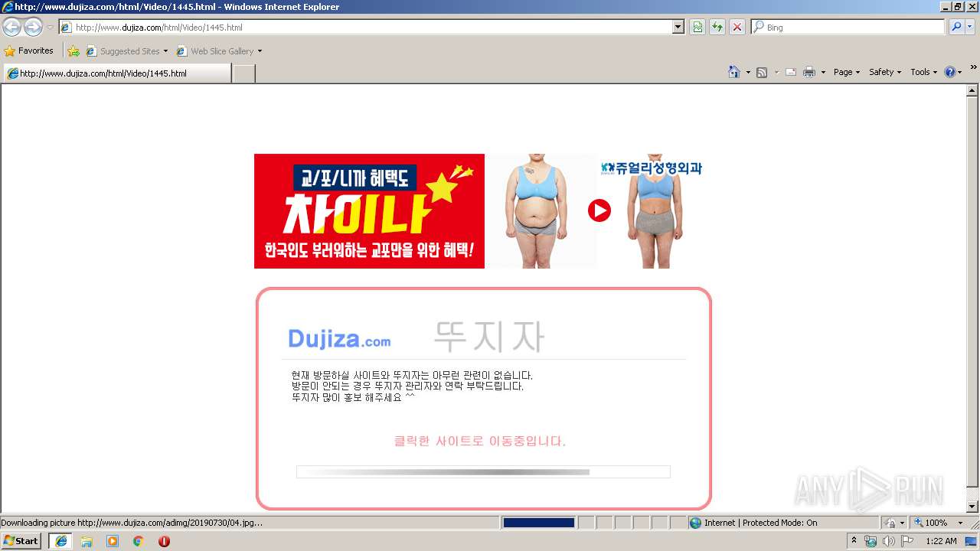Click the status bar padlock security icon
The height and width of the screenshot is (551, 980).
(x=890, y=523)
